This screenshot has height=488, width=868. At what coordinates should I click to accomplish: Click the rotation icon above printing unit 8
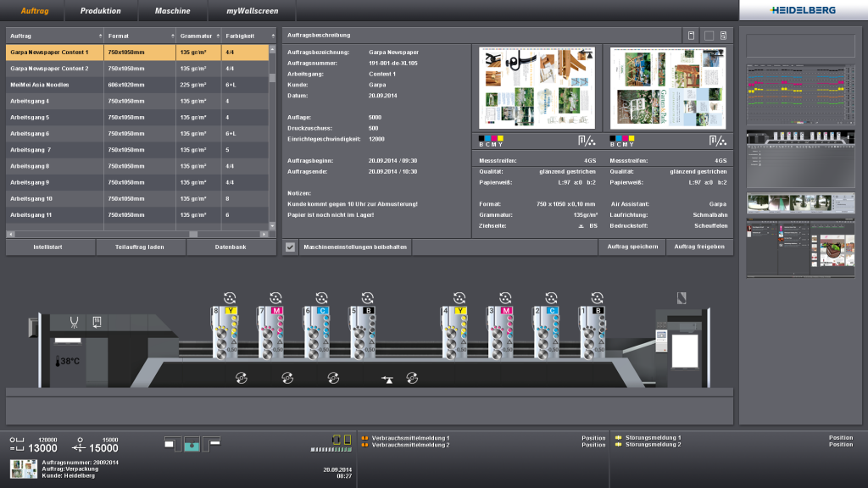click(230, 297)
